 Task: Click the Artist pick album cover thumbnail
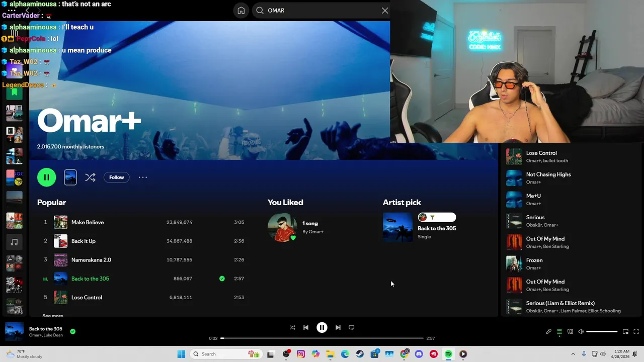397,227
